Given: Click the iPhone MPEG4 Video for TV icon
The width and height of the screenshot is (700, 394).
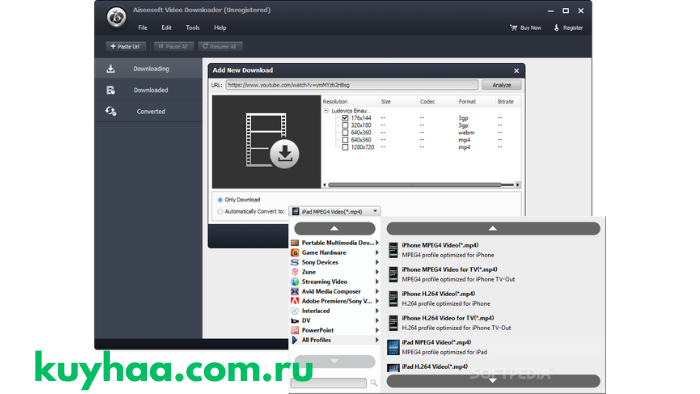Looking at the screenshot, I should point(393,274).
